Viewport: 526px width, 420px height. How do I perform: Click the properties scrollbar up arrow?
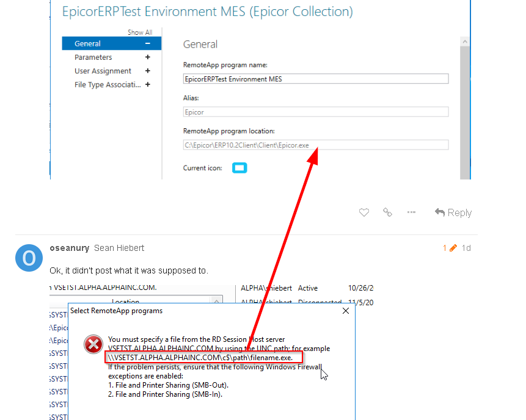(x=465, y=42)
